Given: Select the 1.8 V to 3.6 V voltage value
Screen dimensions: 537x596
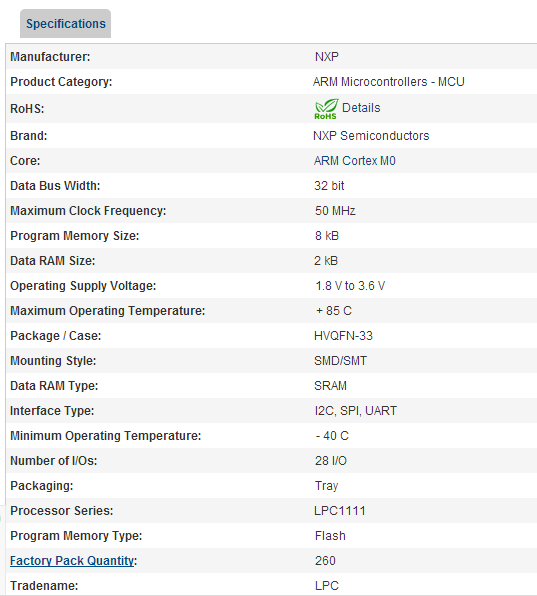Looking at the screenshot, I should click(x=350, y=286).
